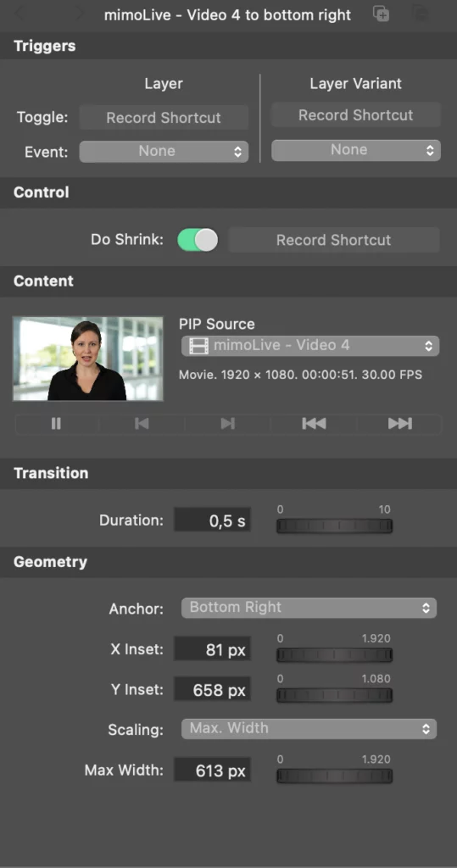The height and width of the screenshot is (868, 457).
Task: Toggle the Do Shrink switch off
Action: point(198,240)
